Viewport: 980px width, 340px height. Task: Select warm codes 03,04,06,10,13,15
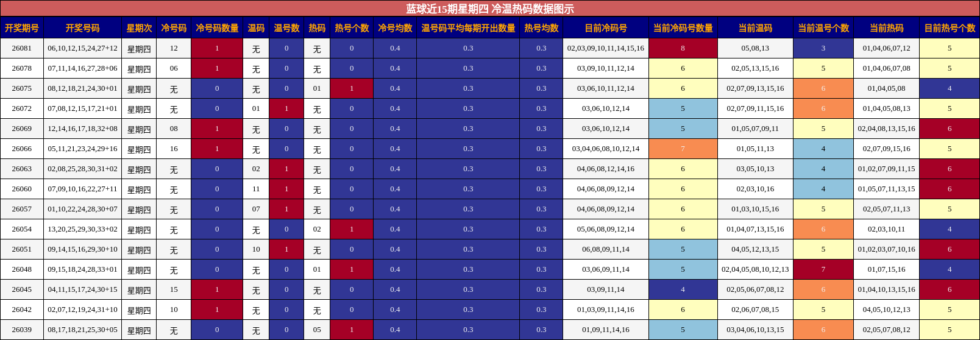755,330
